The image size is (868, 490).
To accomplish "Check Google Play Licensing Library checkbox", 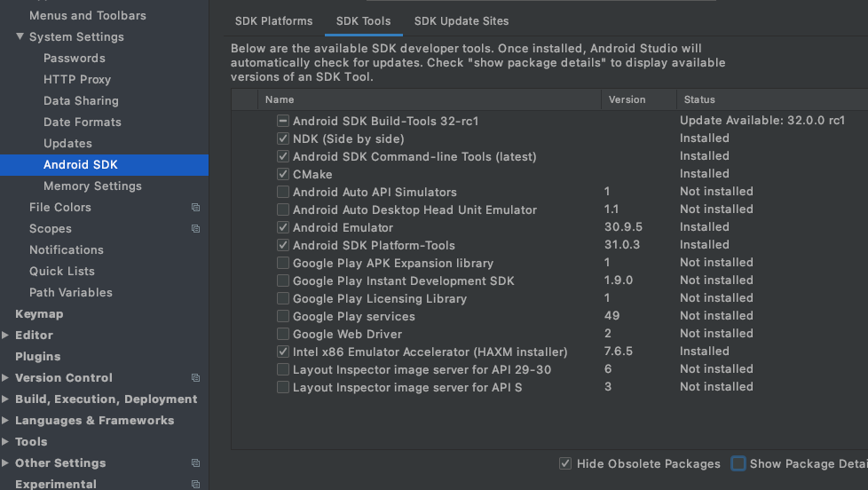I will pyautogui.click(x=283, y=298).
